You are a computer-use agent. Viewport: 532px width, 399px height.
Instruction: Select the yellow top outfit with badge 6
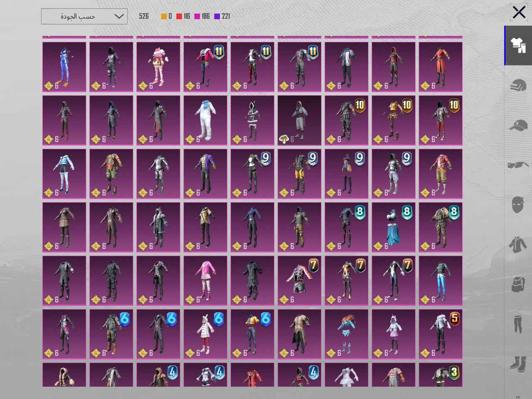point(252,334)
